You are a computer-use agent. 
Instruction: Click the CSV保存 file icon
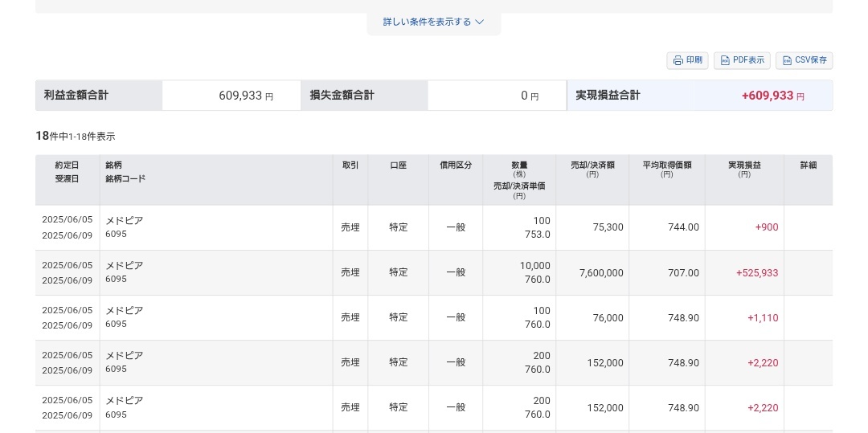pyautogui.click(x=787, y=61)
